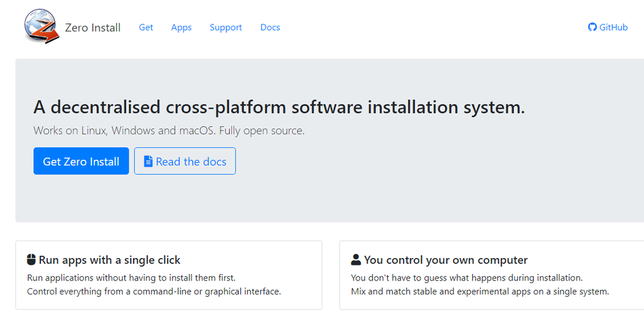Open the Docs navigation link
Image resolution: width=644 pixels, height=314 pixels.
[x=270, y=28]
